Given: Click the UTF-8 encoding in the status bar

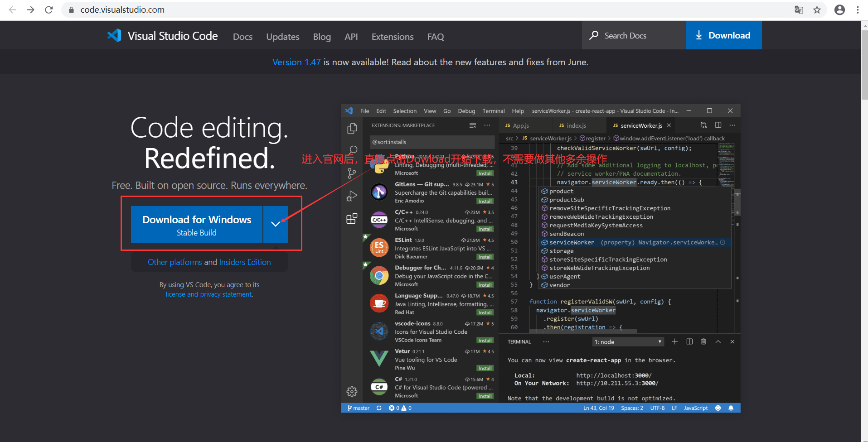Looking at the screenshot, I should point(657,408).
